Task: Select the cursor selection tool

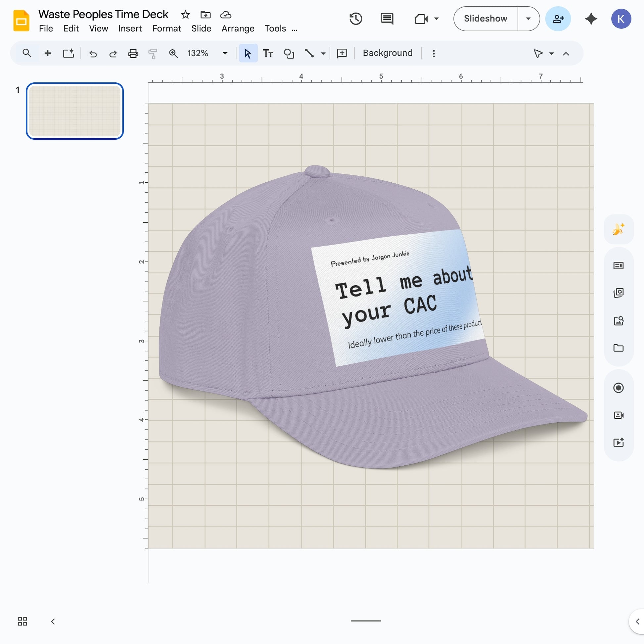Action: 248,53
